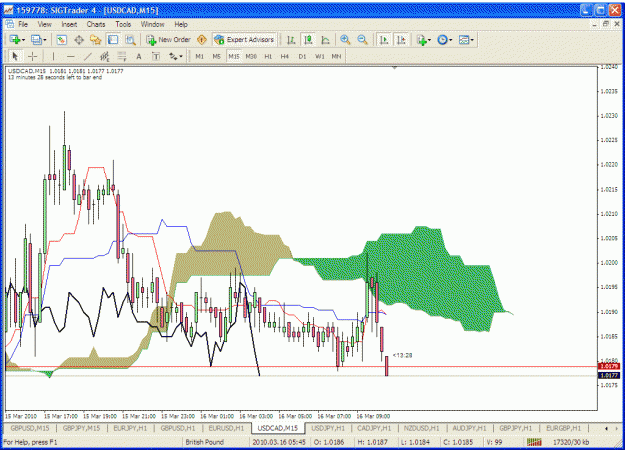Open the Data Window crosshair-target icon

coord(79,40)
